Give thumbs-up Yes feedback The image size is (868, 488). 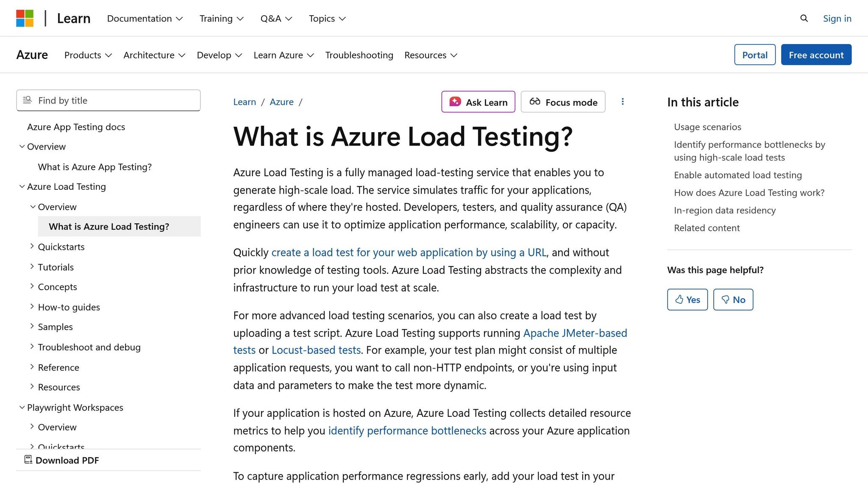coord(687,299)
